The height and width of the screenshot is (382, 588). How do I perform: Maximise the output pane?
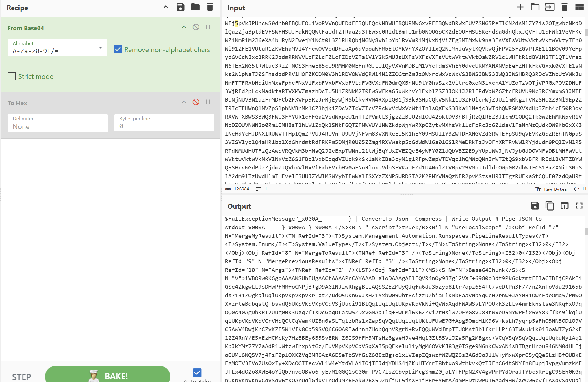tap(579, 206)
